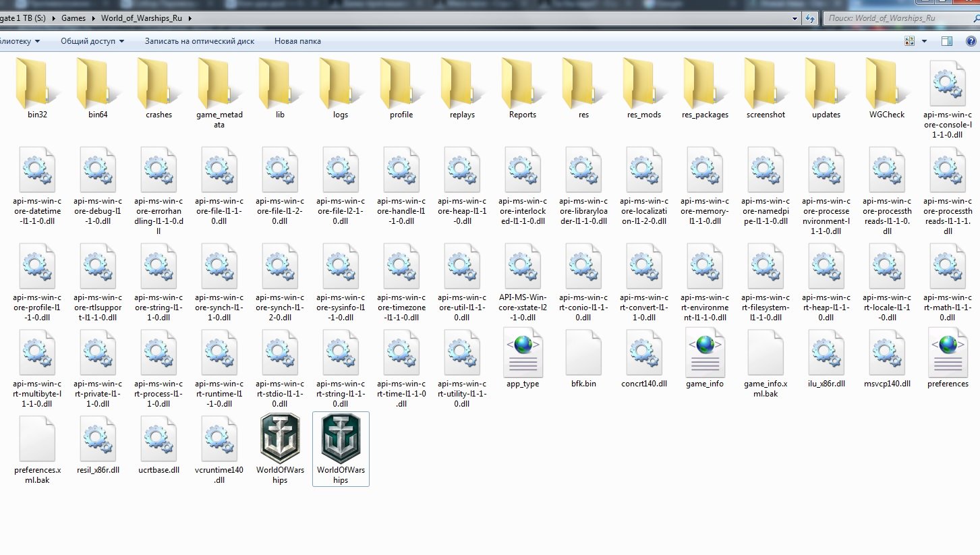Select the crashes folder
The height and width of the screenshot is (555, 980).
(x=159, y=90)
